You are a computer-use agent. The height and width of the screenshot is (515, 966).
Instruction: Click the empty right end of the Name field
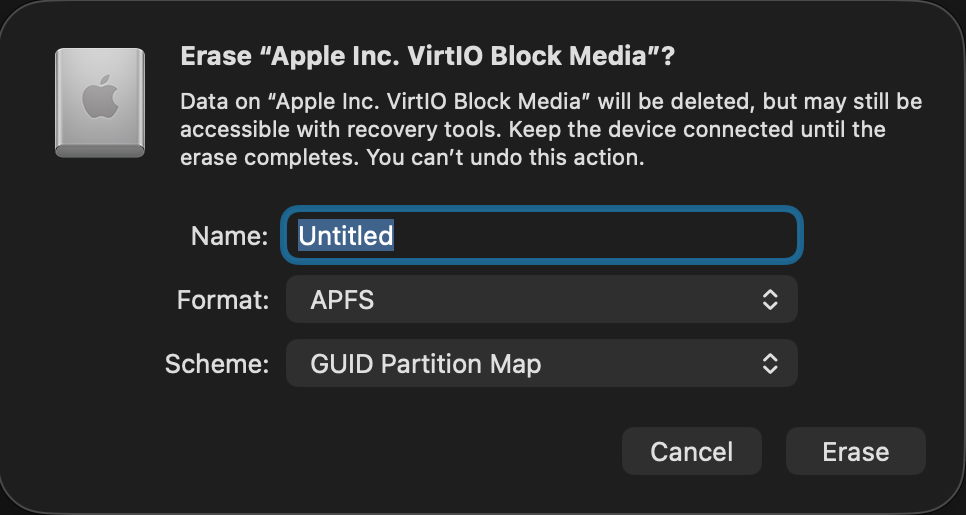(700, 236)
